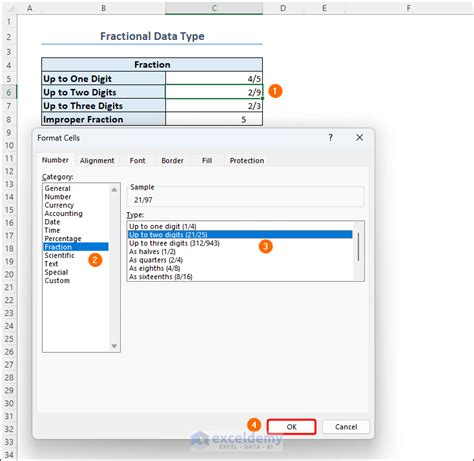The width and height of the screenshot is (474, 461).
Task: Open the Border tab
Action: (x=172, y=160)
